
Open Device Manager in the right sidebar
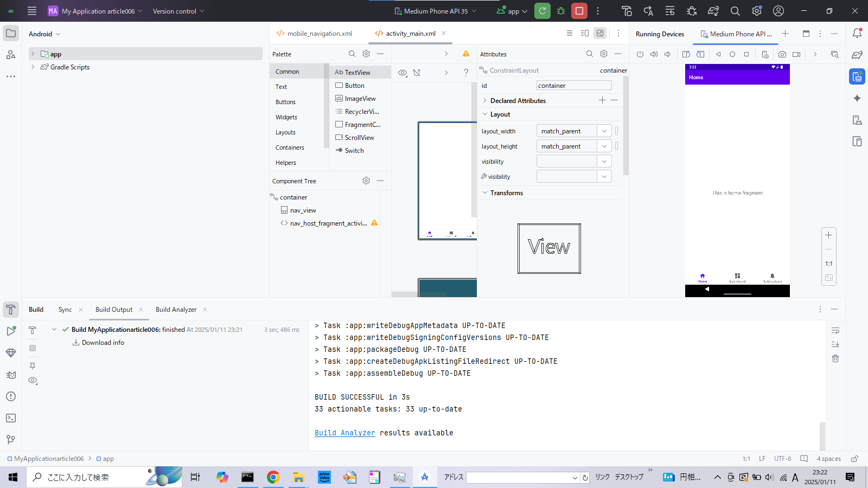point(857,120)
